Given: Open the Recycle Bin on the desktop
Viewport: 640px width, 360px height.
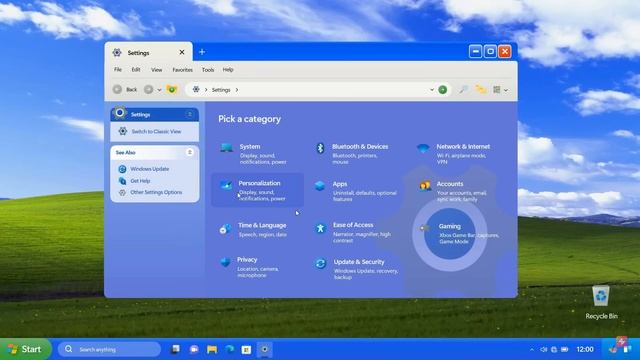Looking at the screenshot, I should 601,302.
